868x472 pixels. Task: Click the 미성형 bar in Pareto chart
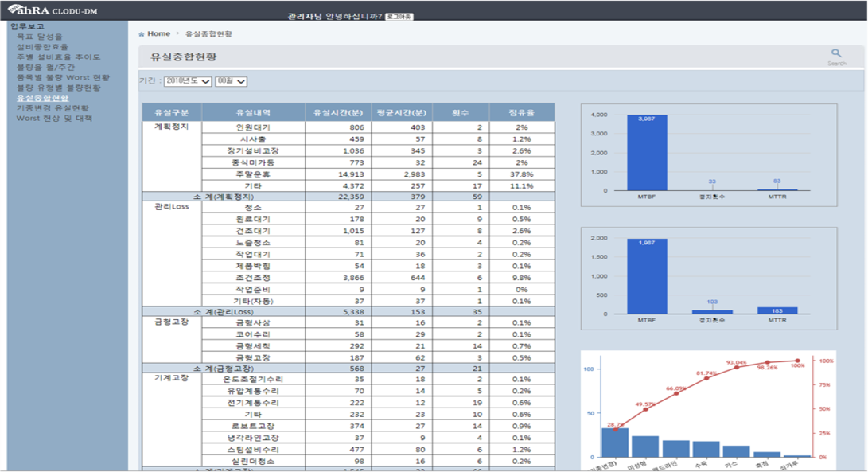coord(645,447)
